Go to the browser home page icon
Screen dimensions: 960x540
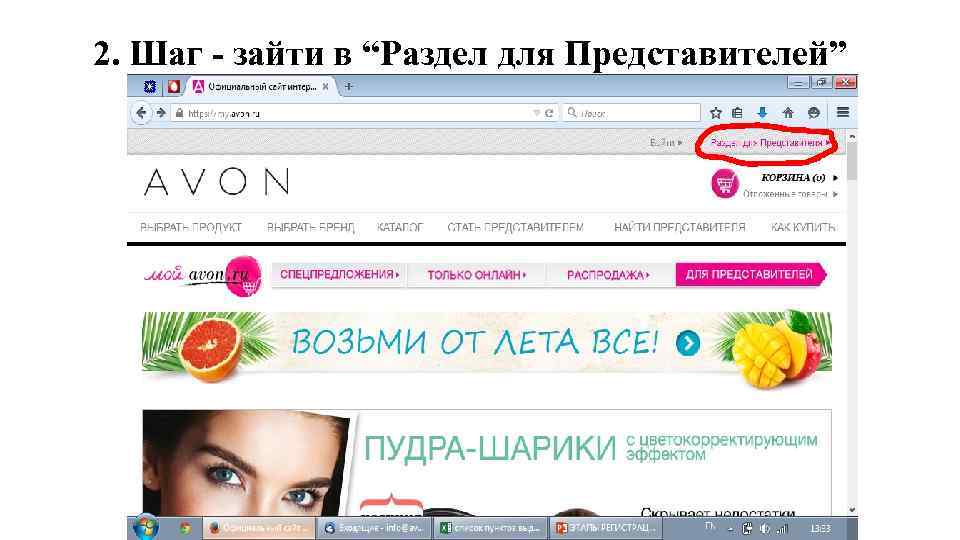coord(788,113)
